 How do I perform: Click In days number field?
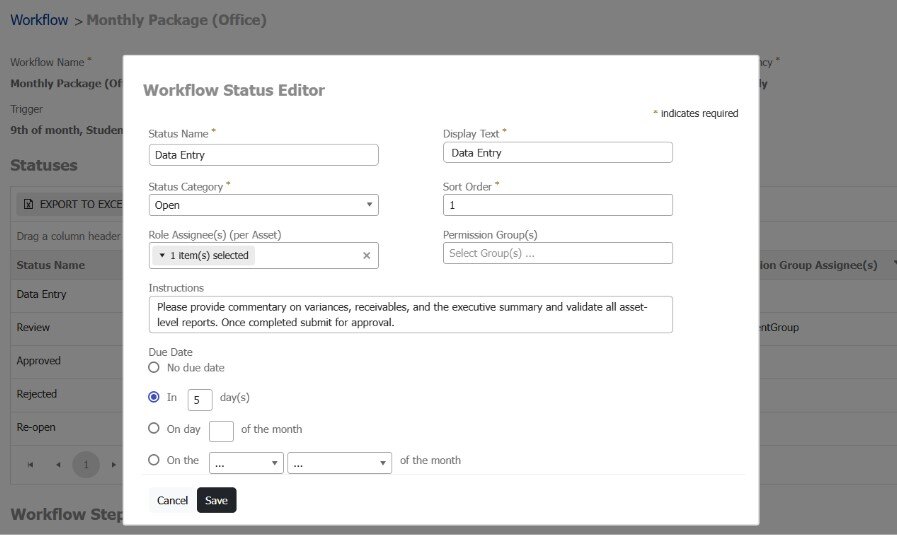coord(200,400)
